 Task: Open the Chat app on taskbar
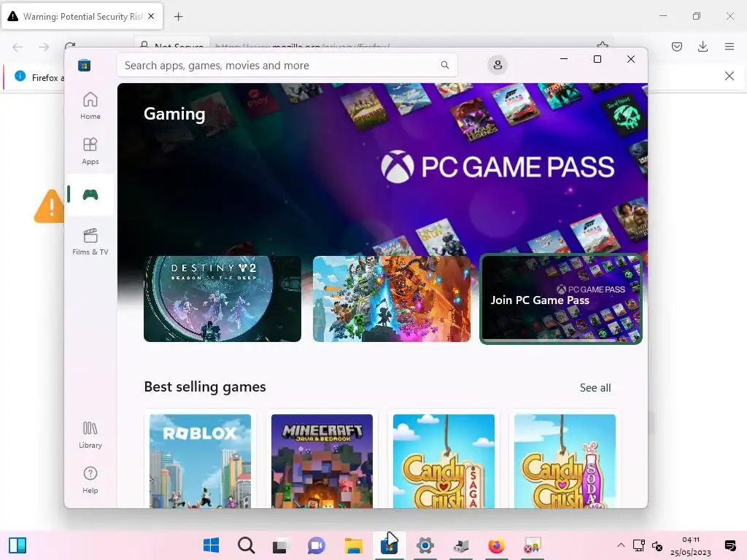tap(317, 545)
